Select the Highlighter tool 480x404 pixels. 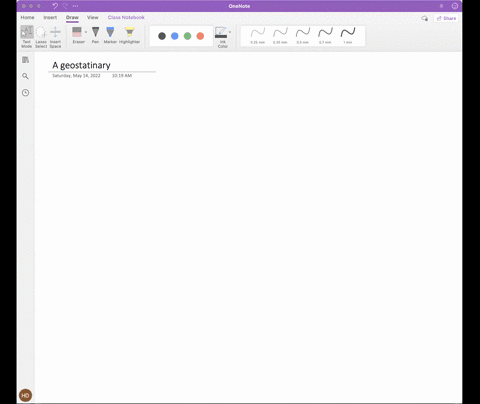[x=129, y=35]
